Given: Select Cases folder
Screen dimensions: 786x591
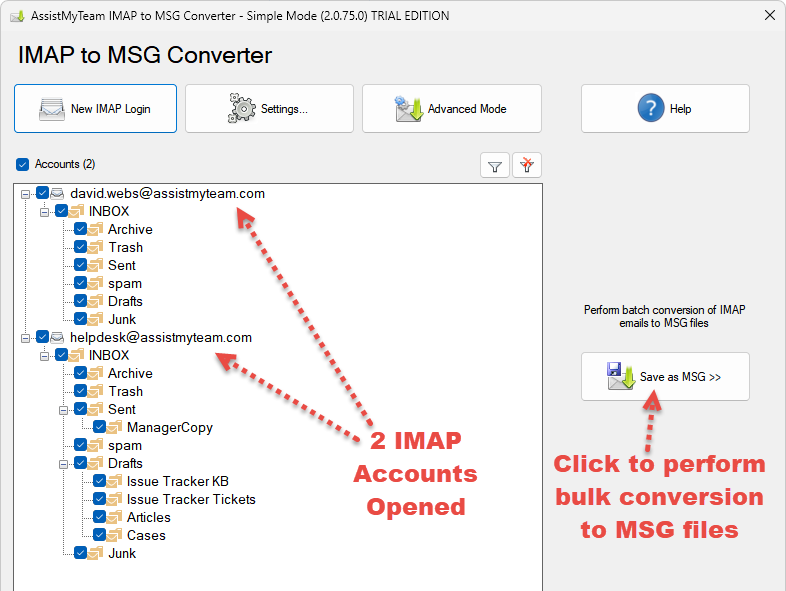Looking at the screenshot, I should click(x=146, y=535).
